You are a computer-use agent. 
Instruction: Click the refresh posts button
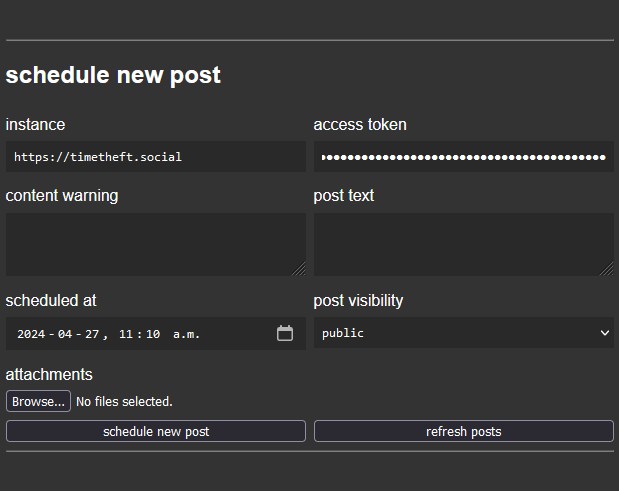point(463,432)
